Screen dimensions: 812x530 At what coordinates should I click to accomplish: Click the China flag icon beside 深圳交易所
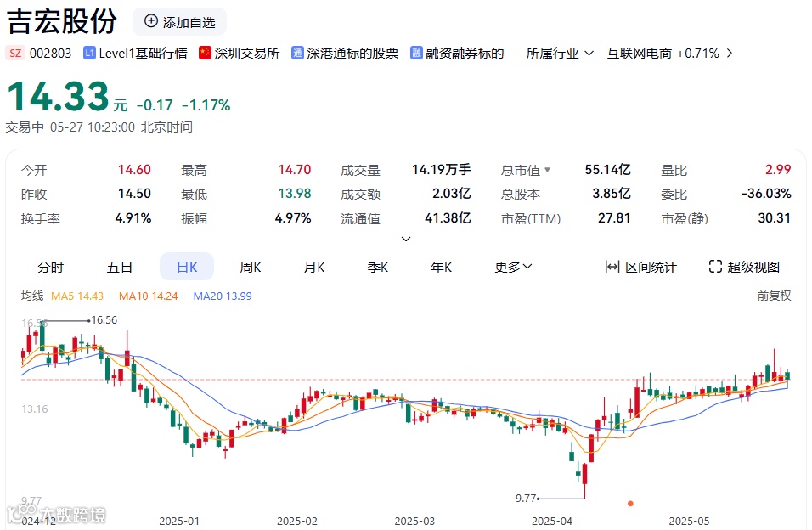point(205,53)
